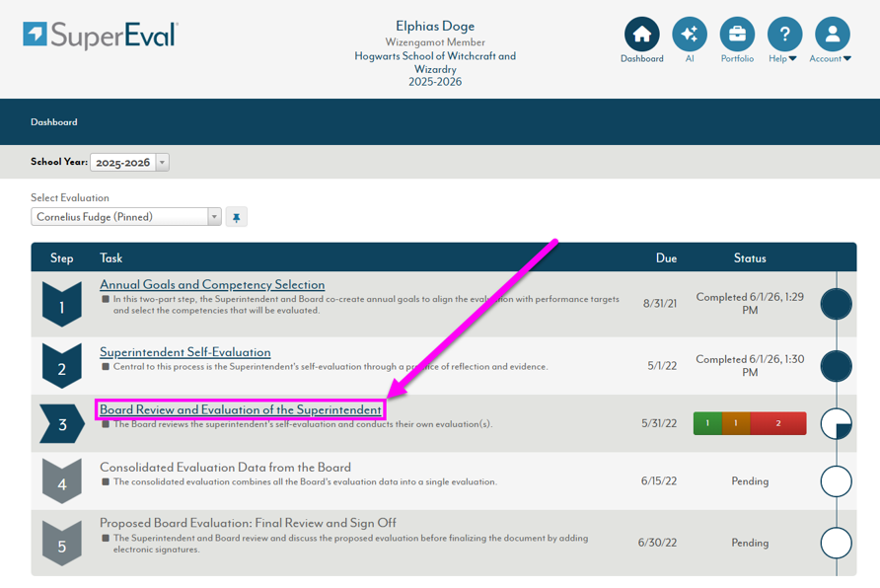This screenshot has height=588, width=880.
Task: Click the Pending status for step 5
Action: 750,544
